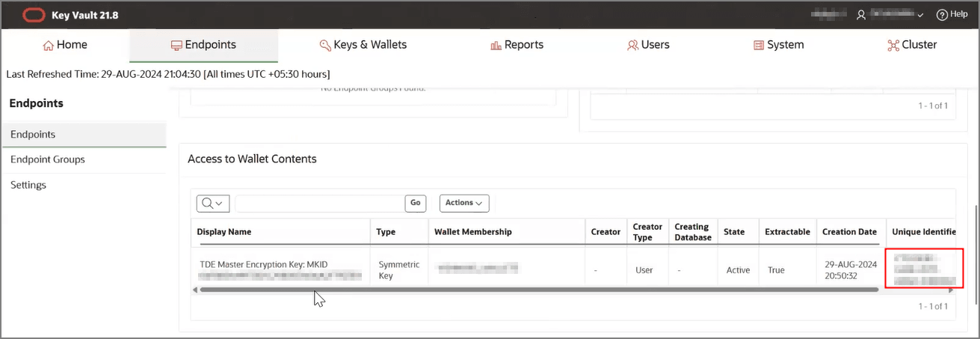Click the User creator type cell

644,270
